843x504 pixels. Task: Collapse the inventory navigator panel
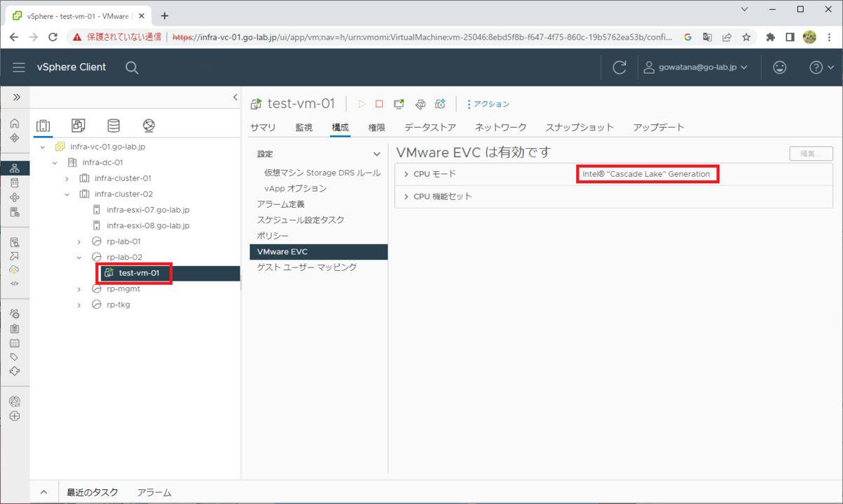pos(235,98)
